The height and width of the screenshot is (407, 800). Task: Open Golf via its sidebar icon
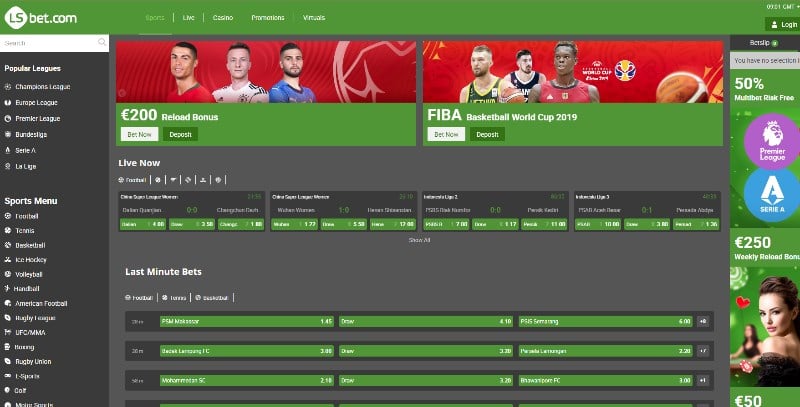pos(8,391)
